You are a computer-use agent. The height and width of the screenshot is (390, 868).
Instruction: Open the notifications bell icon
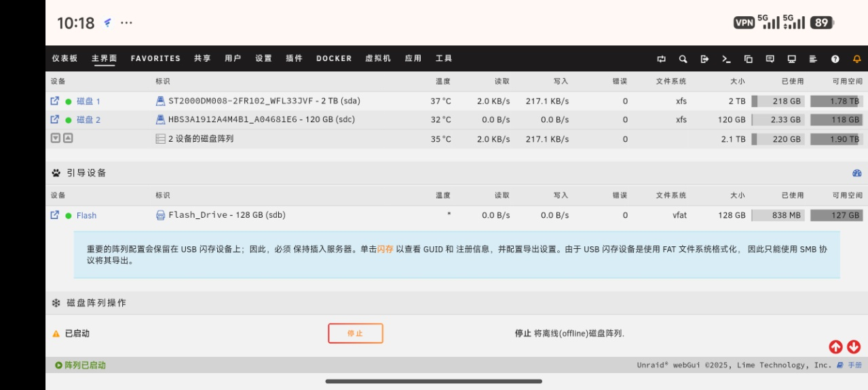tap(856, 59)
